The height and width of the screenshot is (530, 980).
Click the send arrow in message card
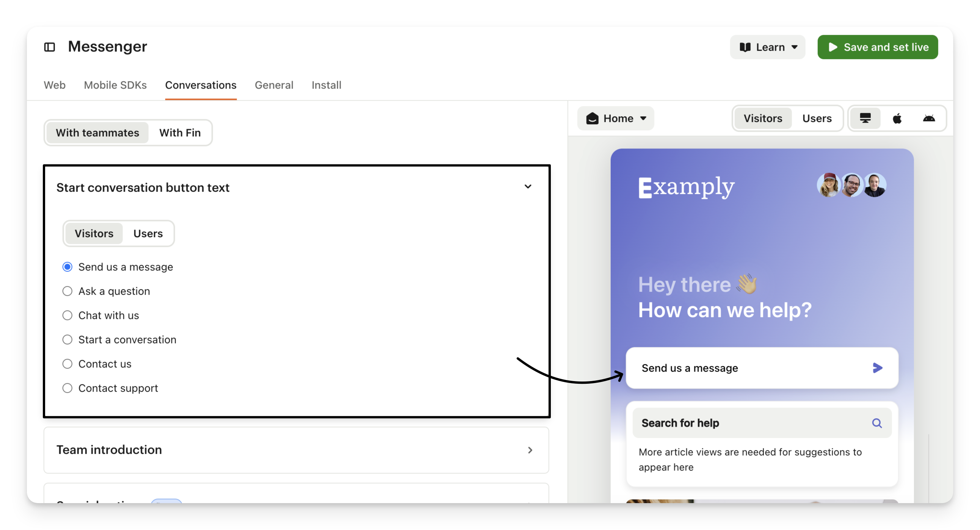tap(877, 367)
